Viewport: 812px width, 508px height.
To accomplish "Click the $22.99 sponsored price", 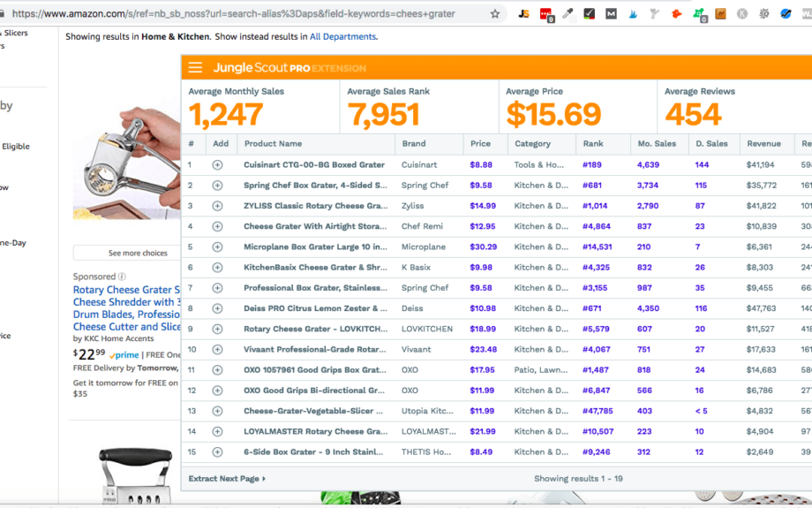I will [89, 355].
